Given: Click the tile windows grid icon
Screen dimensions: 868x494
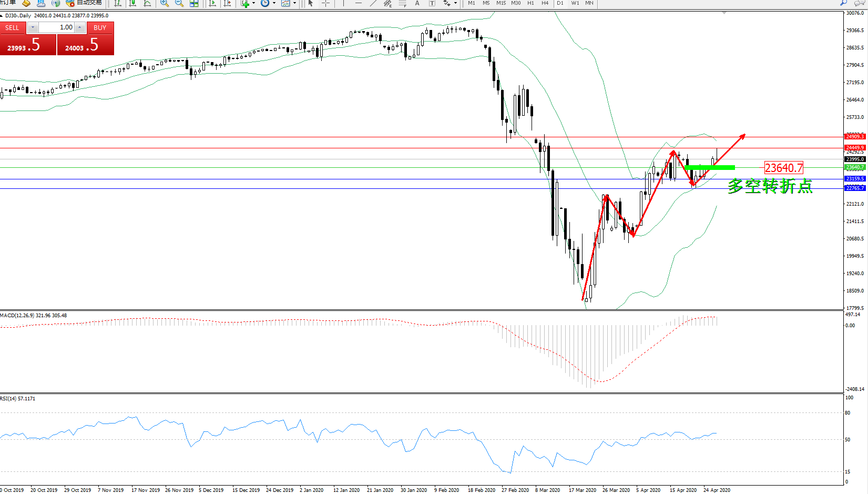Looking at the screenshot, I should tap(194, 3).
